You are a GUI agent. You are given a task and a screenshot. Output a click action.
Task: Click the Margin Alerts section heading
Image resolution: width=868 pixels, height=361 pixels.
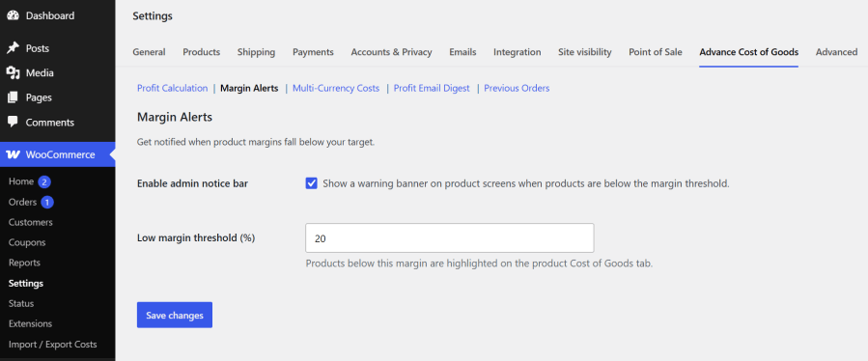pos(175,118)
